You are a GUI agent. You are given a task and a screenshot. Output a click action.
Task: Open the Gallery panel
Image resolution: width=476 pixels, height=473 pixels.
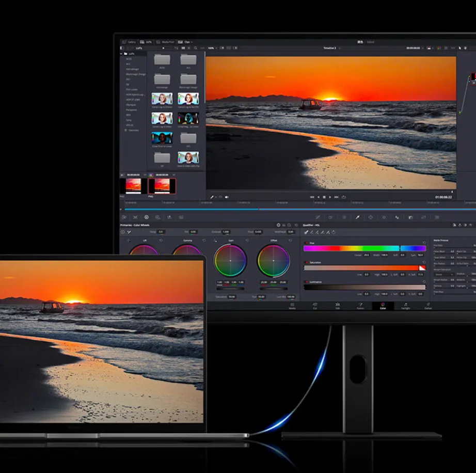pos(129,42)
